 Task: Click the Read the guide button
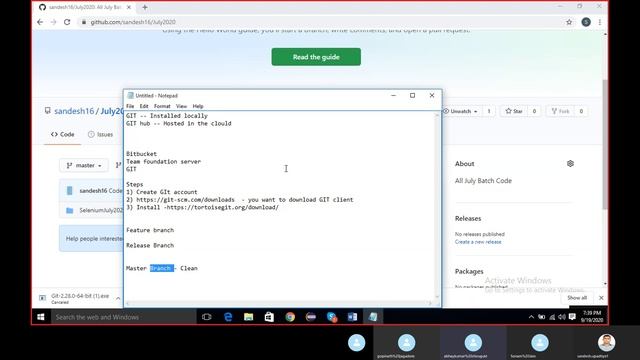316,57
